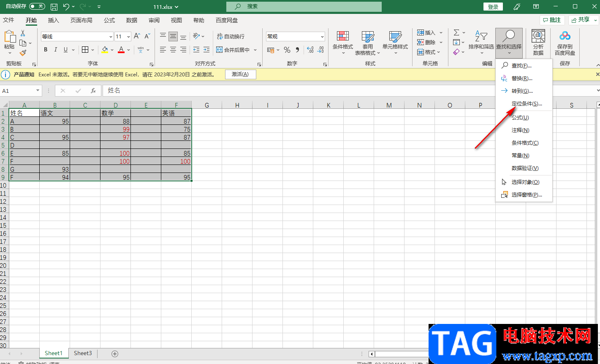The image size is (600, 364).
Task: Click the font color A swatch
Action: pyautogui.click(x=122, y=50)
